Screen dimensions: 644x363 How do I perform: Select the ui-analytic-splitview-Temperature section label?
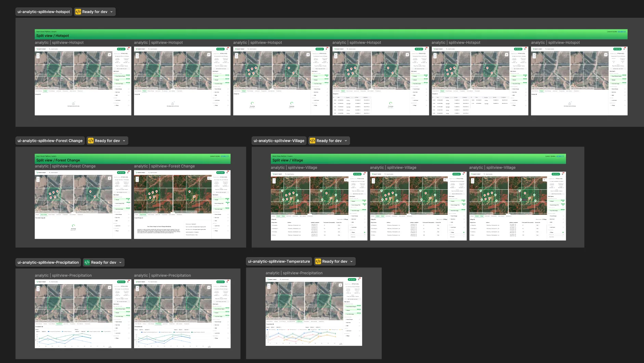(x=279, y=261)
